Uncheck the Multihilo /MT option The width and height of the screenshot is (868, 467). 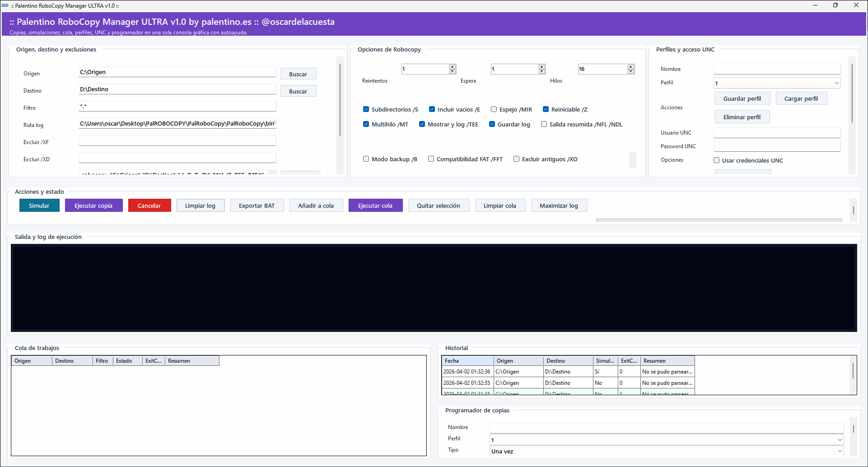click(x=366, y=124)
